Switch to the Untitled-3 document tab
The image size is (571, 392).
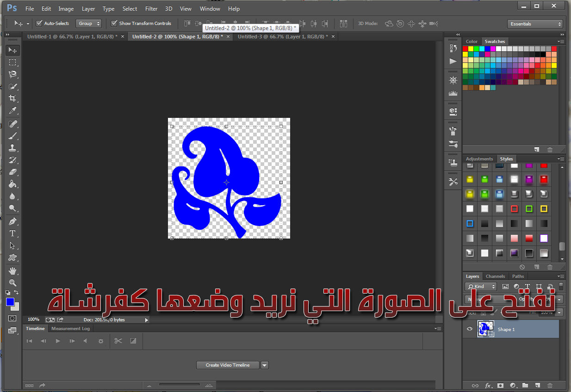point(283,37)
